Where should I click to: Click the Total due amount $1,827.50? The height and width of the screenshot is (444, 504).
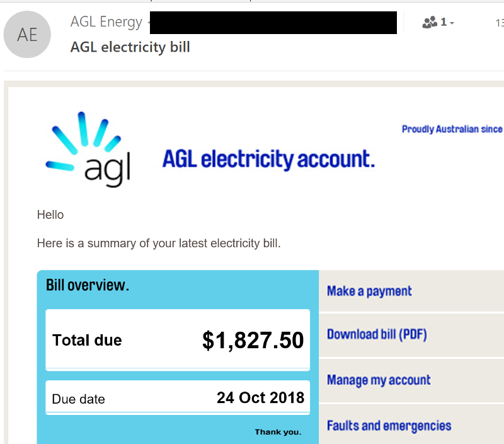pyautogui.click(x=253, y=340)
